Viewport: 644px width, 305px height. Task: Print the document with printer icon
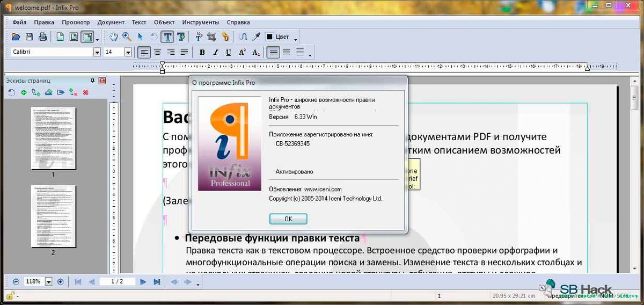pos(42,37)
